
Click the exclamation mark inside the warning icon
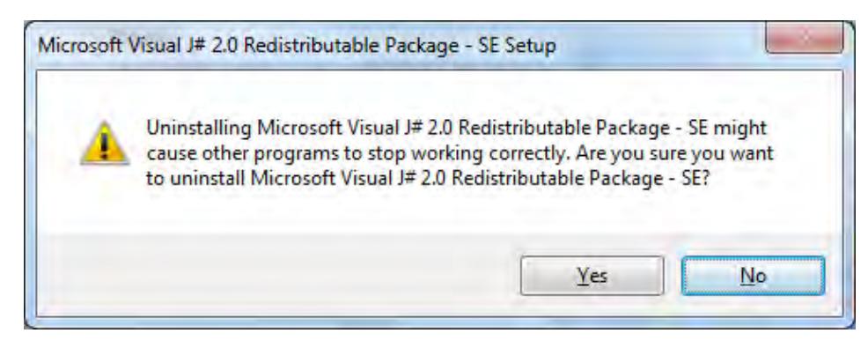[105, 146]
